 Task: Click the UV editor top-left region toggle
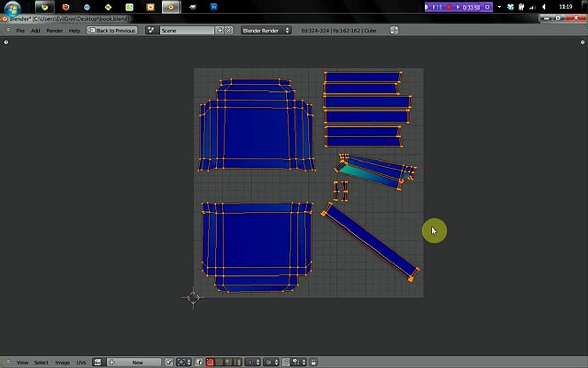click(6, 42)
